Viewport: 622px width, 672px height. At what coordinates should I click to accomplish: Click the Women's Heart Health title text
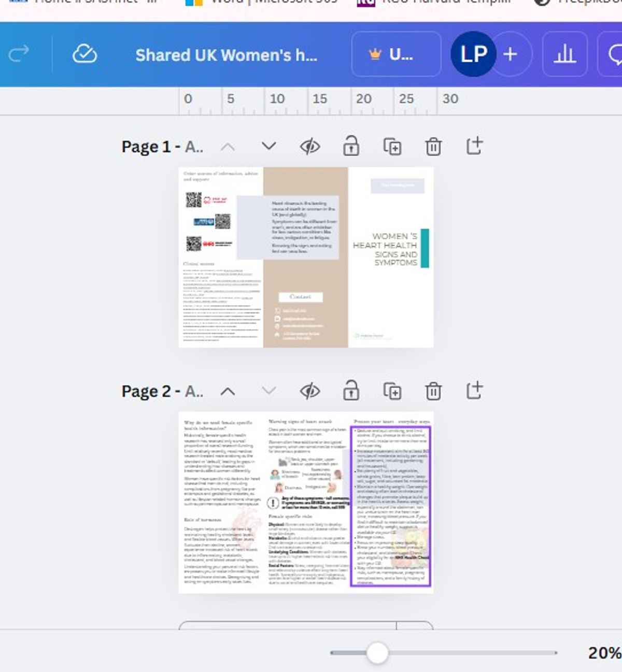point(385,249)
